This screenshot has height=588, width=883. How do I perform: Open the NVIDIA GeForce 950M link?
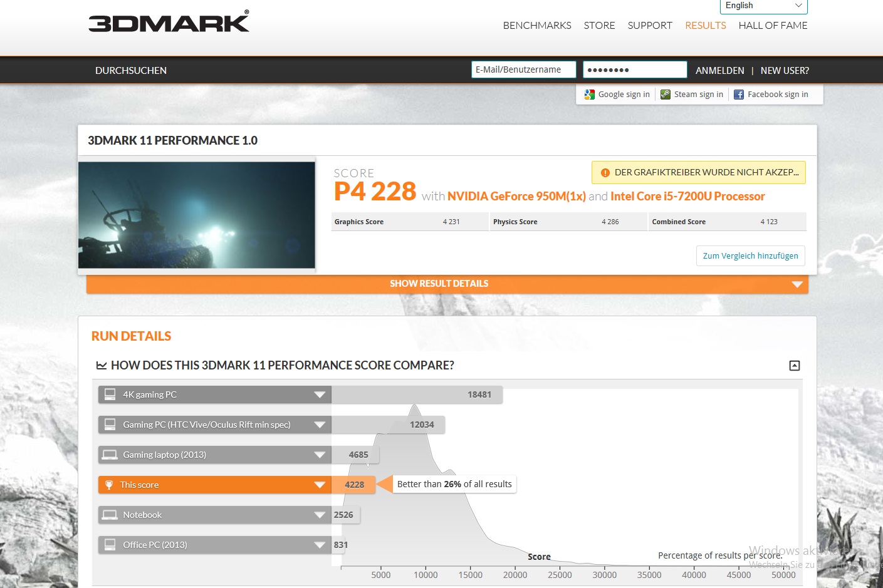pos(517,197)
